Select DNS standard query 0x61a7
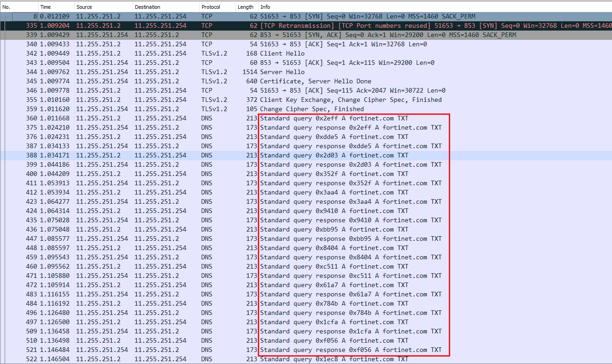 306,285
